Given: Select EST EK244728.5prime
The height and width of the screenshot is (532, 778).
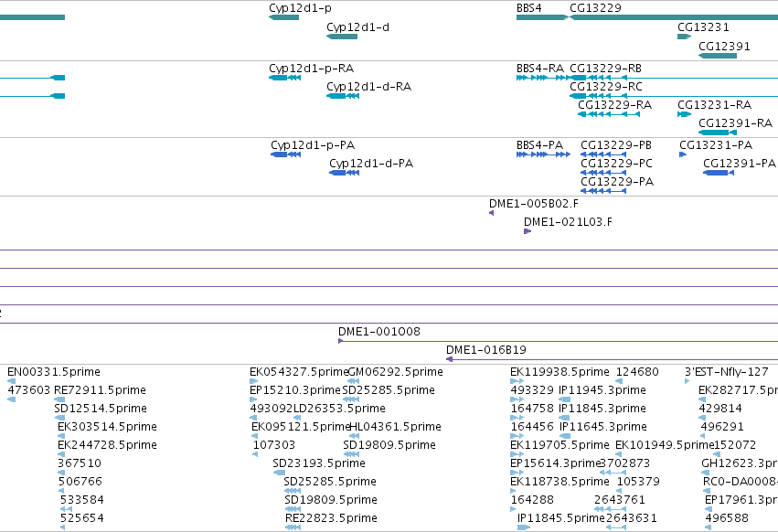Looking at the screenshot, I should (61, 454).
